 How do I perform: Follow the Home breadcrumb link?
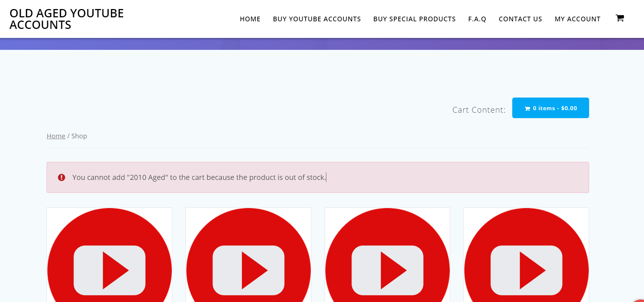tap(56, 136)
